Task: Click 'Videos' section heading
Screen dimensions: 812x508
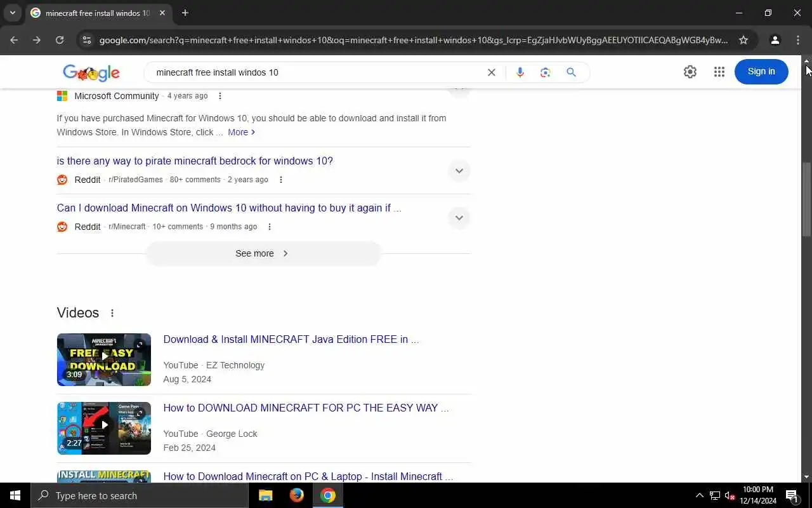Action: point(78,312)
